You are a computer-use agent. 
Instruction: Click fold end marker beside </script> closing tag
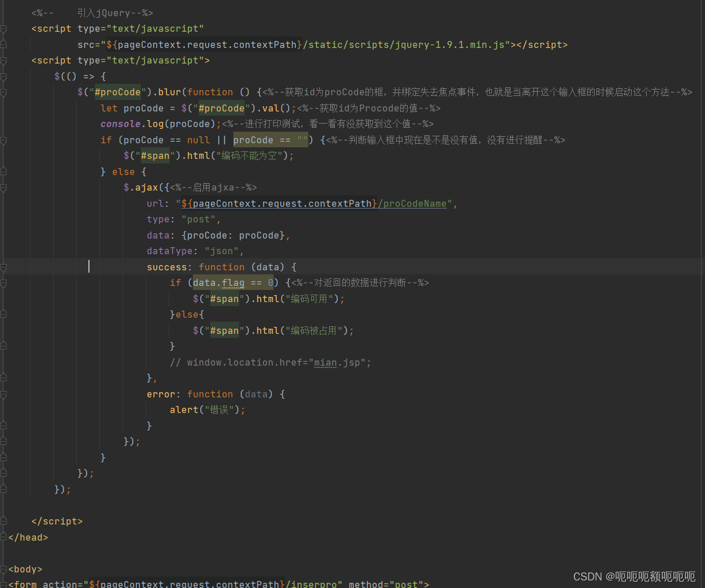click(3, 522)
